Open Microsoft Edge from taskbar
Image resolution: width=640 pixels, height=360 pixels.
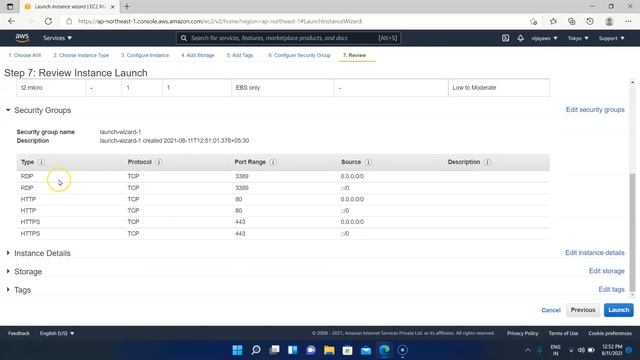[384, 350]
